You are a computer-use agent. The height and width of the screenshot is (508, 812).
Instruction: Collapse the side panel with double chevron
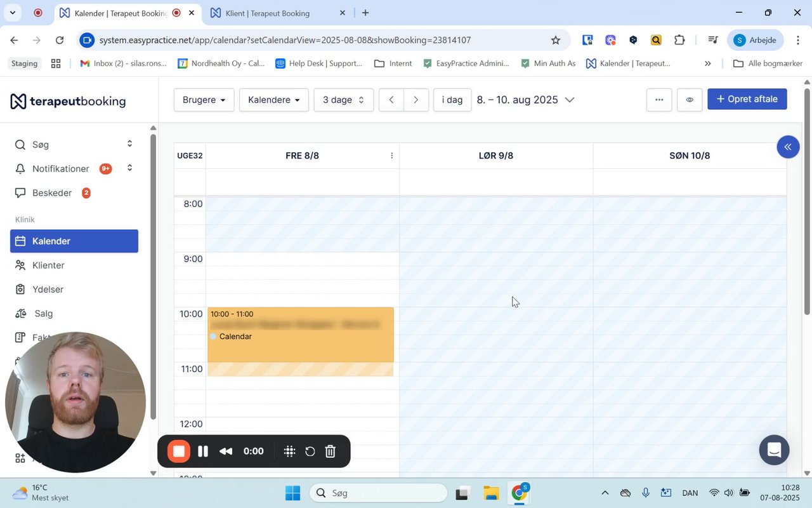coord(788,147)
